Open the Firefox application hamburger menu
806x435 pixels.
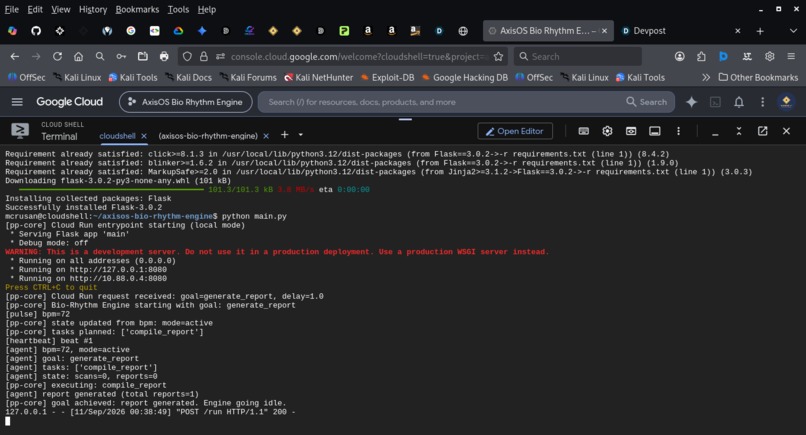point(791,57)
